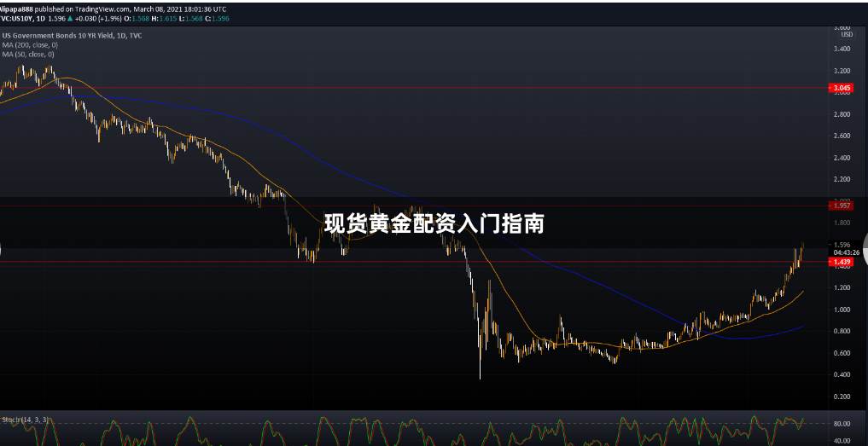This screenshot has height=446, width=868.
Task: Click the 'March 08, 2021 18:01:36 UTC' timestamp
Action: [180, 9]
